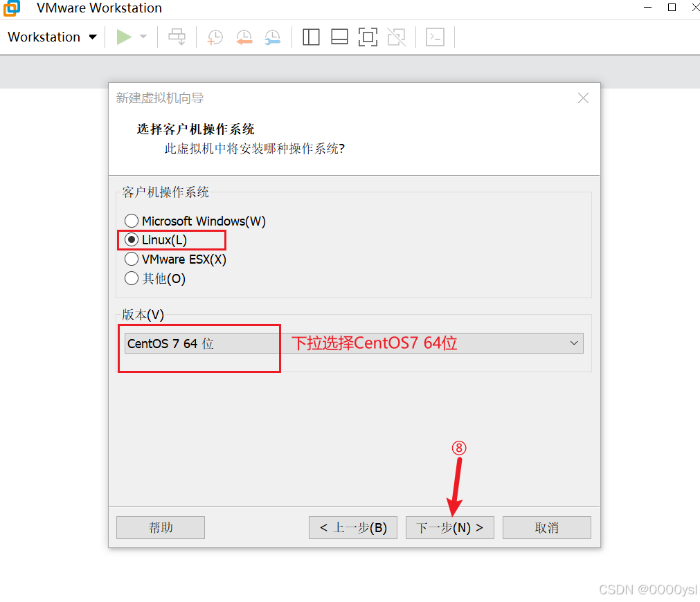This screenshot has width=700, height=602.
Task: Open the 版本 CentOS 7 64 位 combo box
Action: click(354, 343)
